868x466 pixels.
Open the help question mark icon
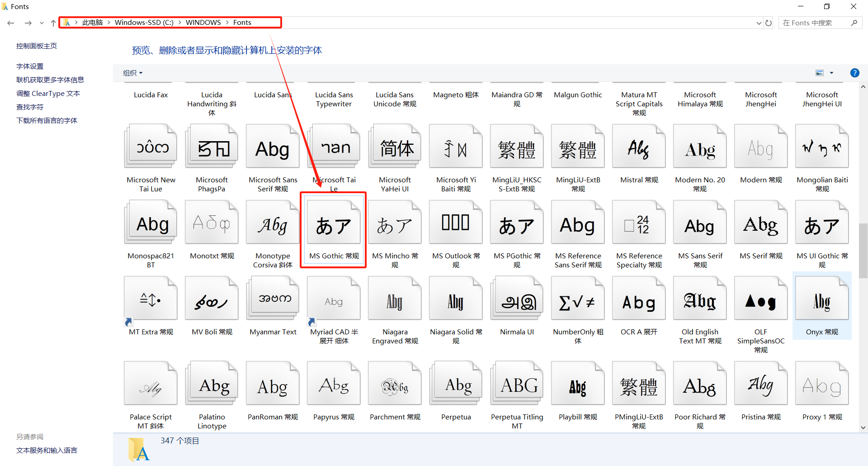(854, 73)
